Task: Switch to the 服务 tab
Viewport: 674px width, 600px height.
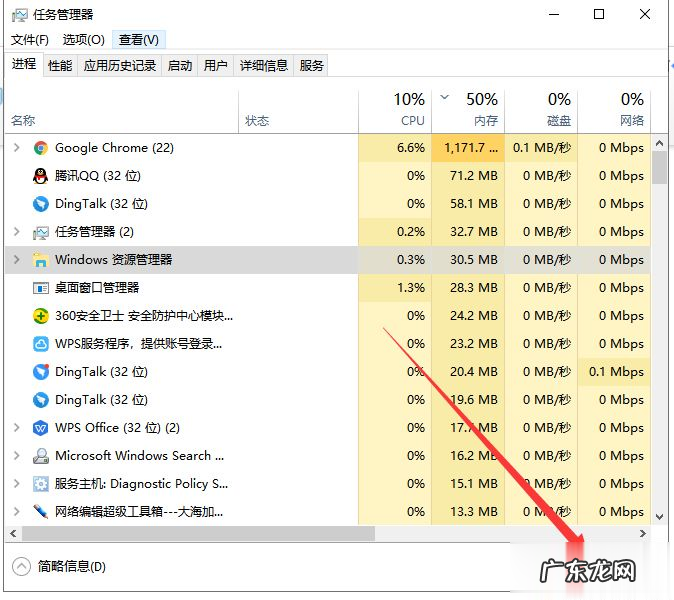Action: [311, 66]
